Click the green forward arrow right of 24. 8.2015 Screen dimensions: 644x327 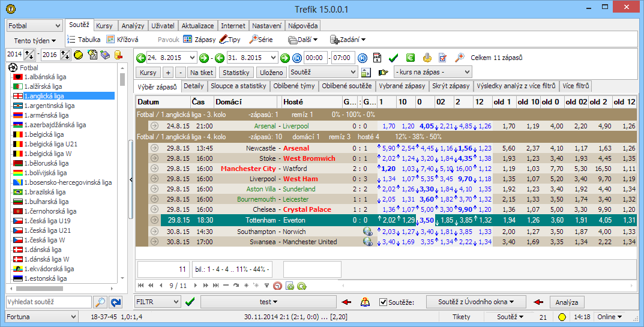pyautogui.click(x=203, y=58)
